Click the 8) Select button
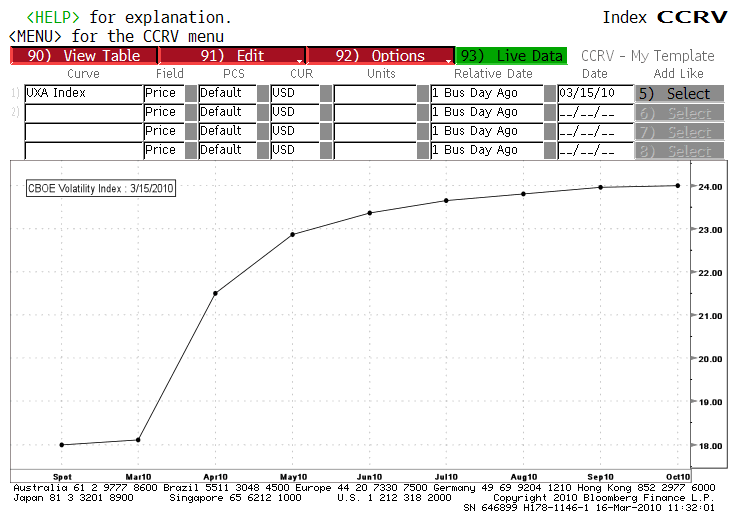This screenshot has height=527, width=736. [679, 151]
